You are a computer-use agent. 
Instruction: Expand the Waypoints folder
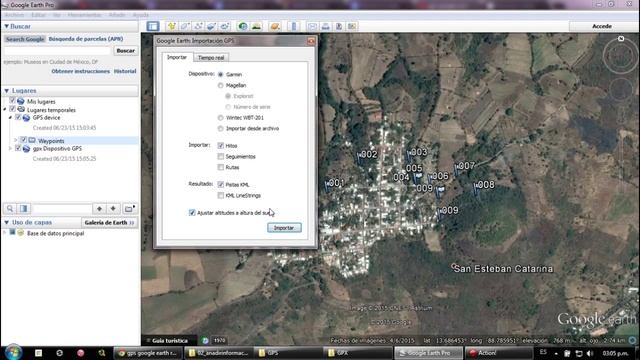[16, 140]
